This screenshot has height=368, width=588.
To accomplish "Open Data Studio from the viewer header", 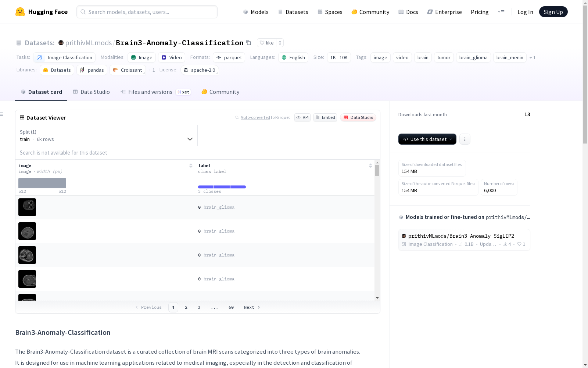I will point(358,117).
